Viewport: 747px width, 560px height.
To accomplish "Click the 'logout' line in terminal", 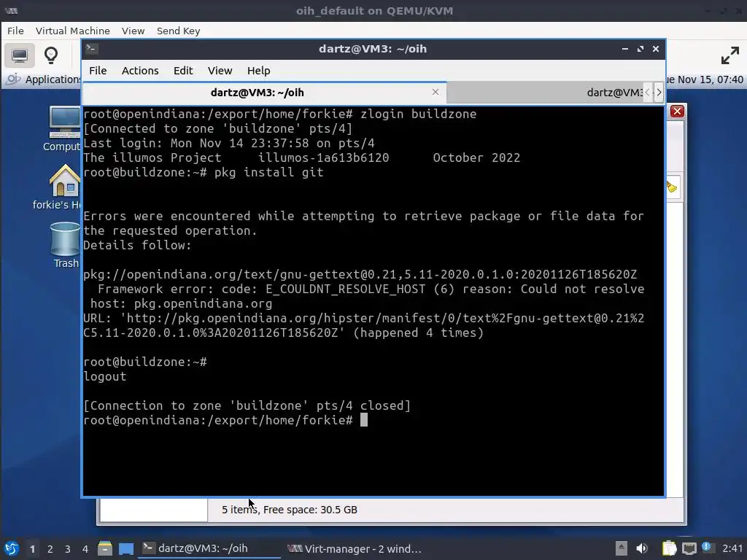I will coord(105,376).
